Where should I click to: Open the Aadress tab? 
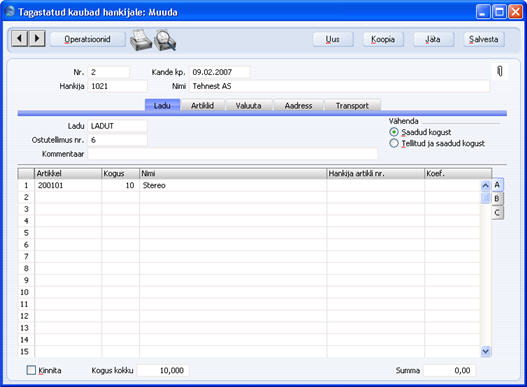point(298,106)
